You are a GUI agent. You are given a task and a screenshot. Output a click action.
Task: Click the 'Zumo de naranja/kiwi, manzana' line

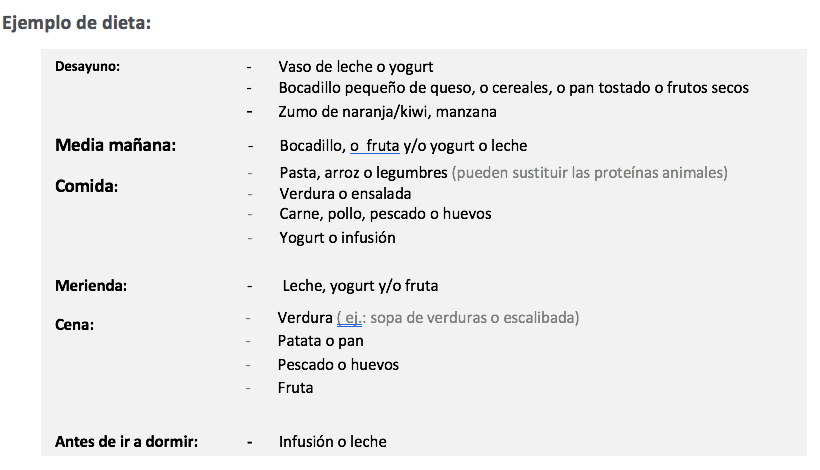coord(388,112)
